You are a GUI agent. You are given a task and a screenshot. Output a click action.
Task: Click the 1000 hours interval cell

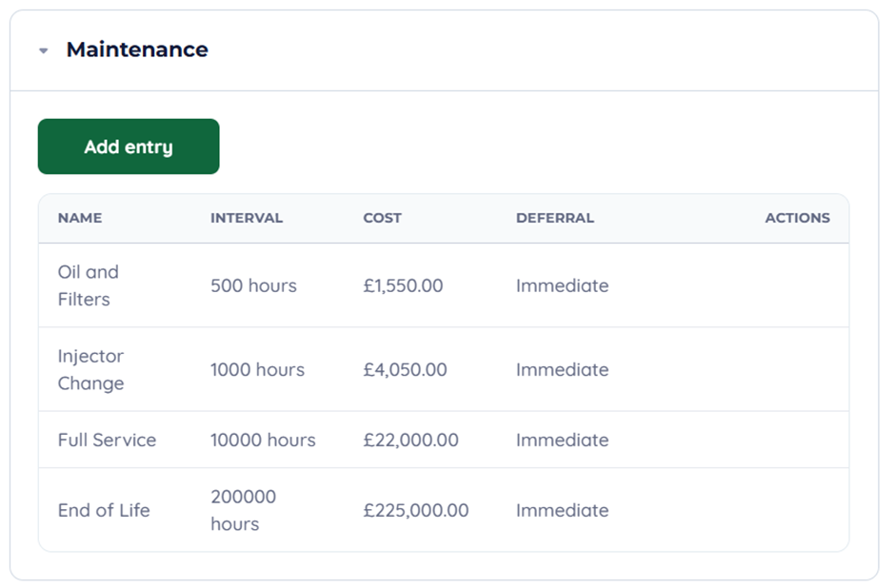257,369
